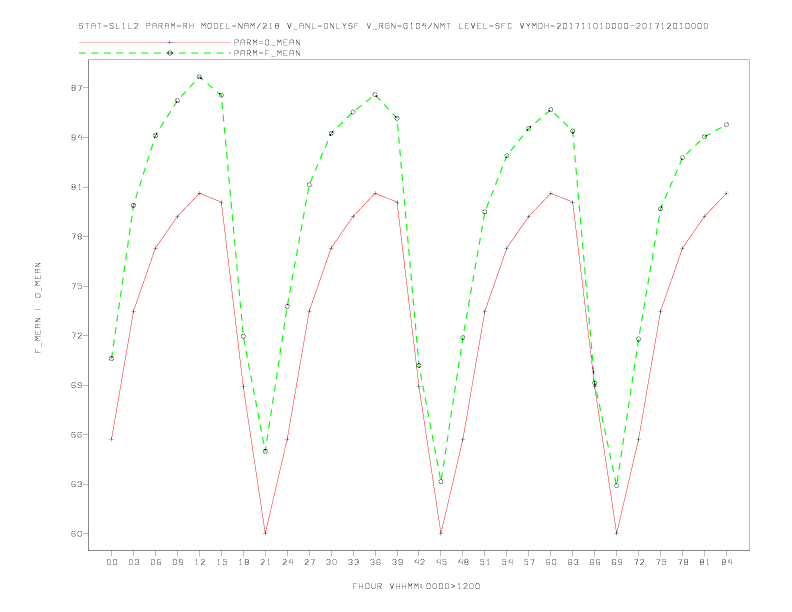Click the 36 forecast hour label on the horizontal axis
Viewport: 792px width, 612px height.
pos(375,562)
